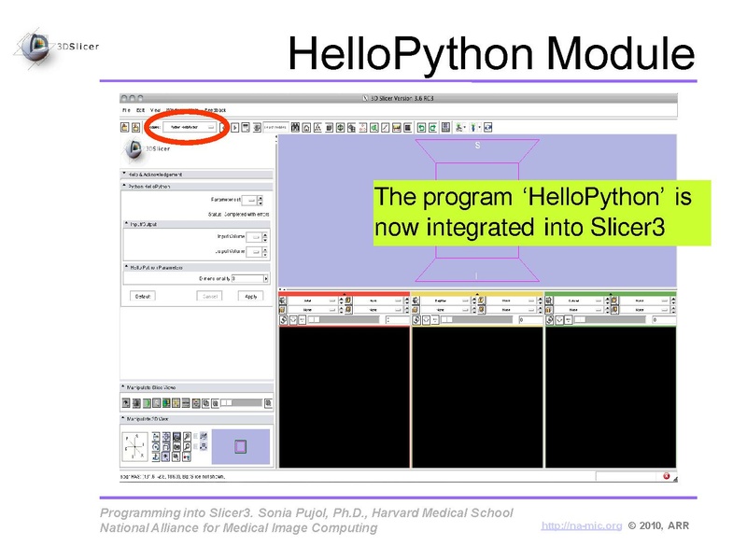
Task: Open the Feedback menu
Action: (215, 110)
